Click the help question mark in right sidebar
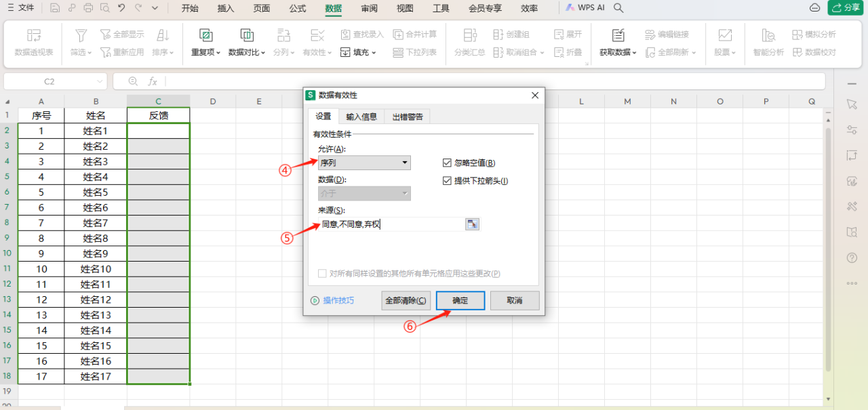The height and width of the screenshot is (410, 868). 852,258
